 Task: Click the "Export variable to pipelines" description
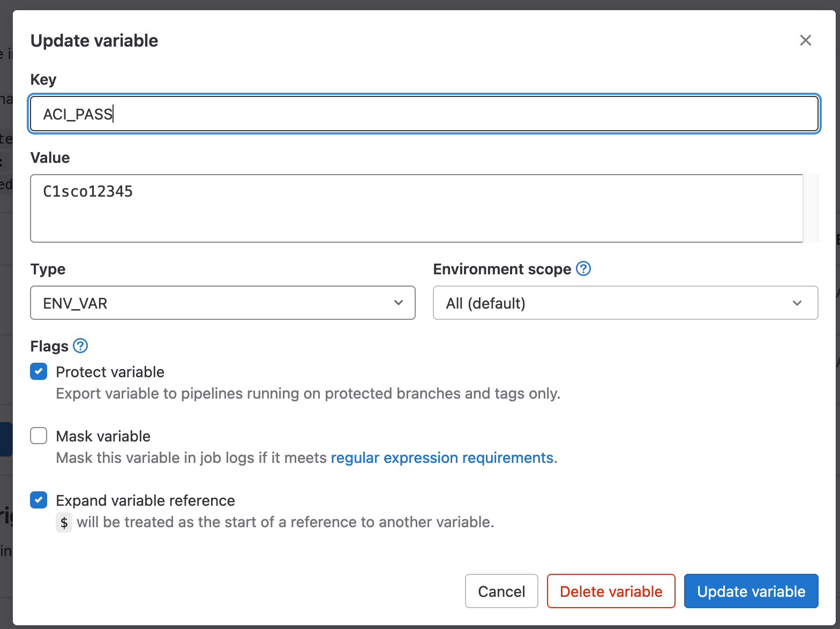click(x=308, y=393)
